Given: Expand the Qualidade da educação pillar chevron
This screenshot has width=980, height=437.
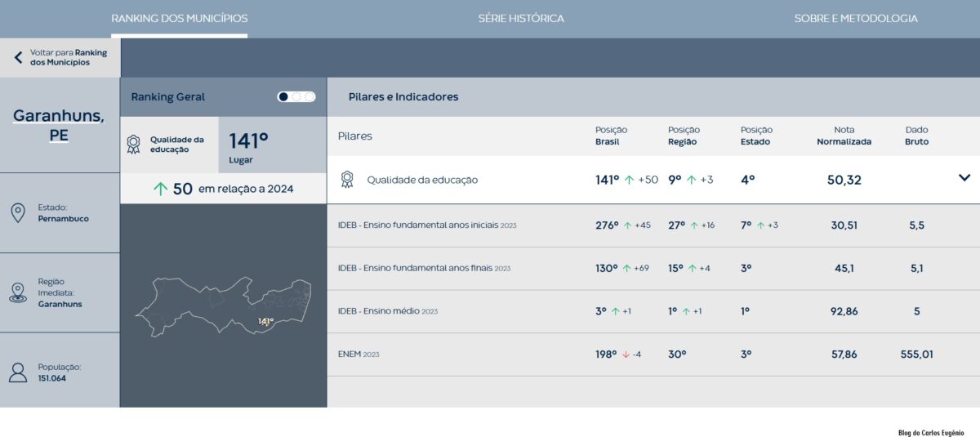Looking at the screenshot, I should pos(964,178).
